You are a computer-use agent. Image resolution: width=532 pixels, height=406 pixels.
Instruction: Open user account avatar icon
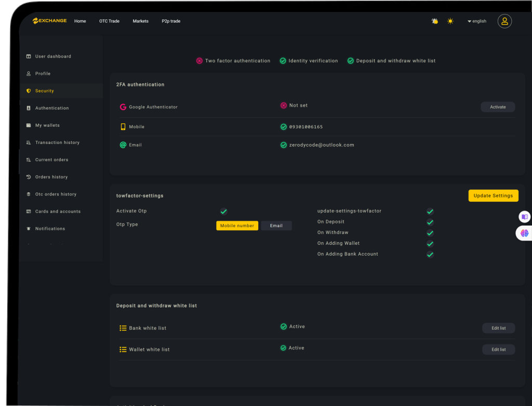(504, 21)
